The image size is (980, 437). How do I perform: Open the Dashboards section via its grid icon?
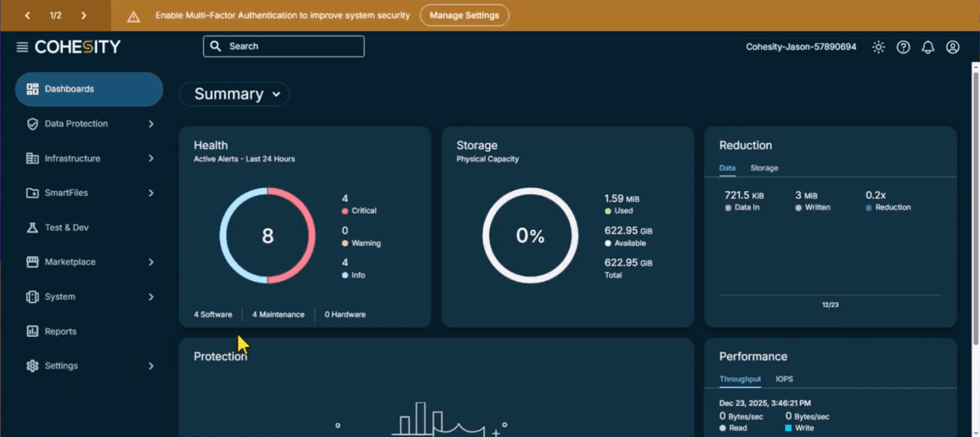pos(31,89)
